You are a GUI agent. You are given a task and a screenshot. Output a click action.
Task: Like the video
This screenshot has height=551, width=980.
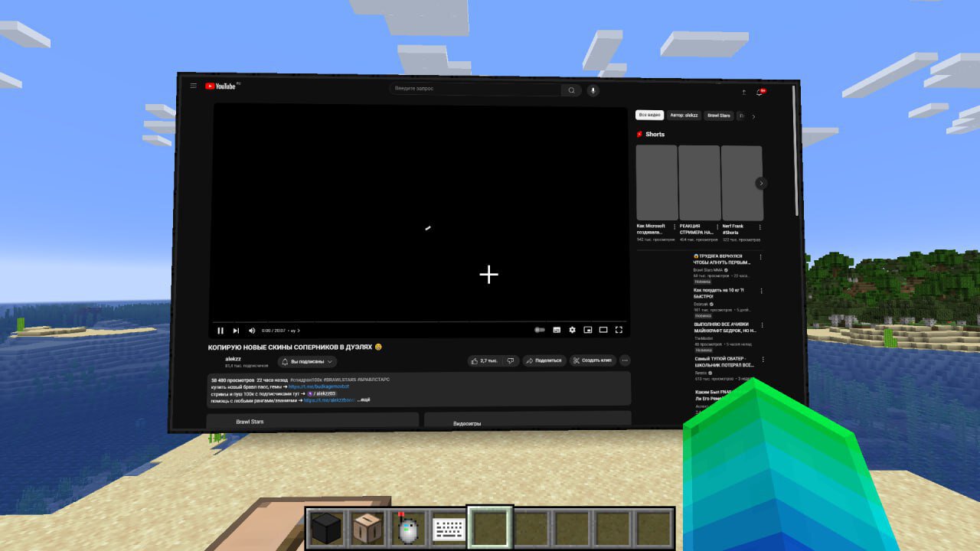pos(484,360)
